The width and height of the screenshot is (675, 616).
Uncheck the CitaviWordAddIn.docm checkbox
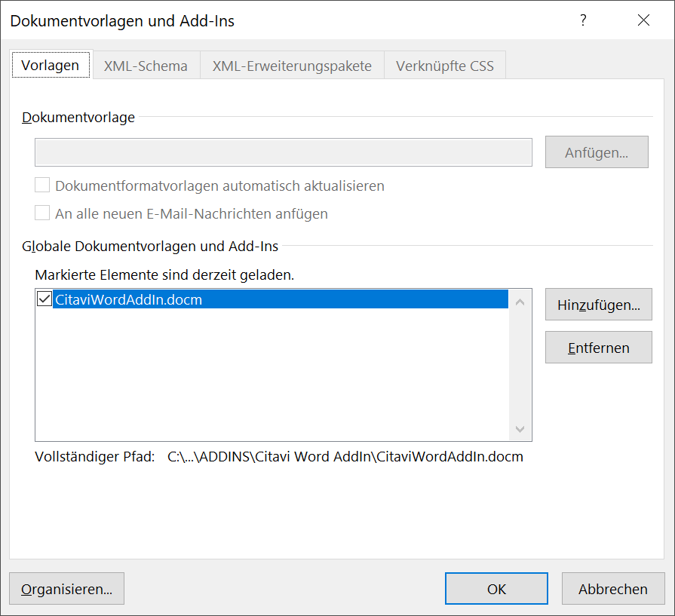tap(44, 299)
